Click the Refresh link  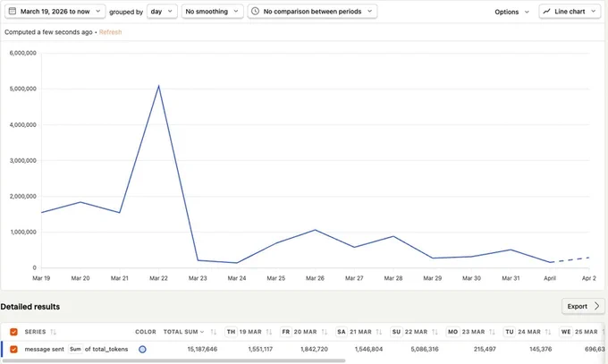coord(110,32)
